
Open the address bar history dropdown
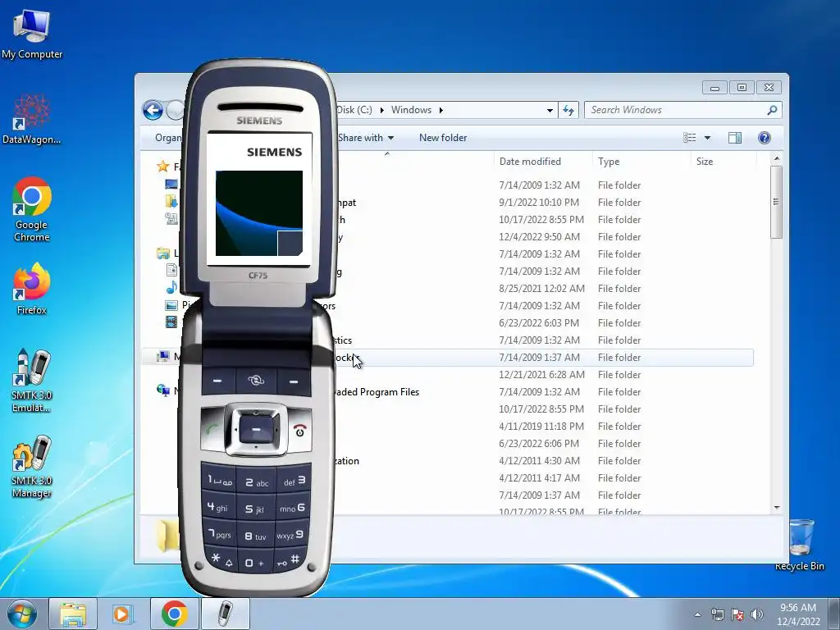550,111
